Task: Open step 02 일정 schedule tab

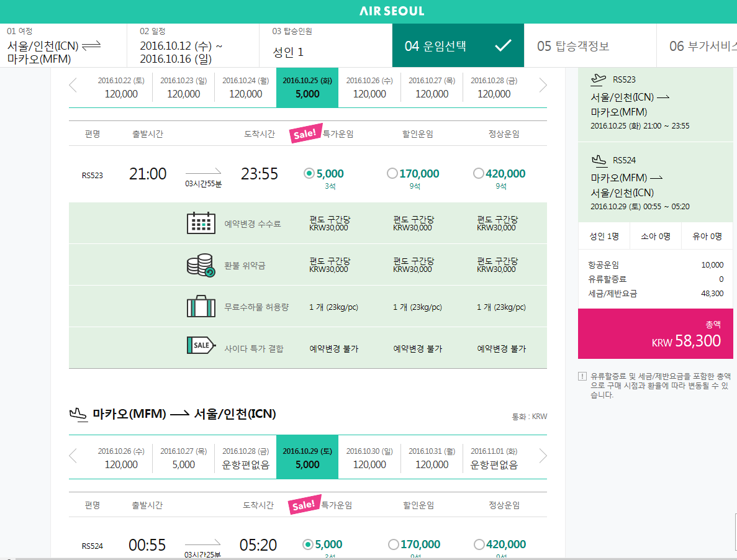Action: (x=192, y=46)
